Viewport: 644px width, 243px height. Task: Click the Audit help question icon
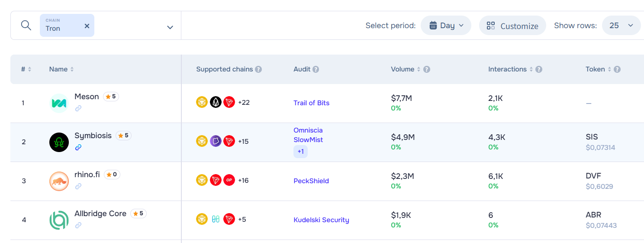click(316, 69)
